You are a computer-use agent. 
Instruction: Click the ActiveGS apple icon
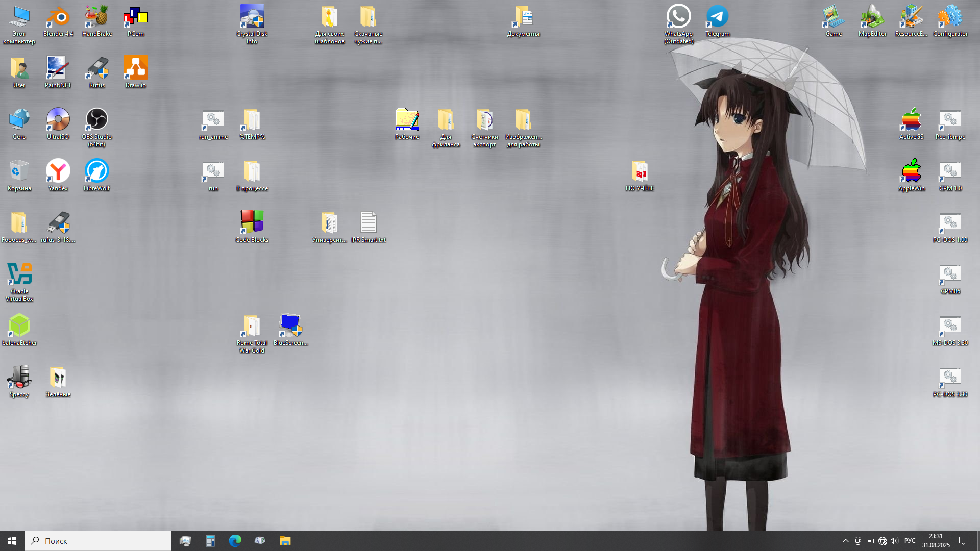[911, 124]
